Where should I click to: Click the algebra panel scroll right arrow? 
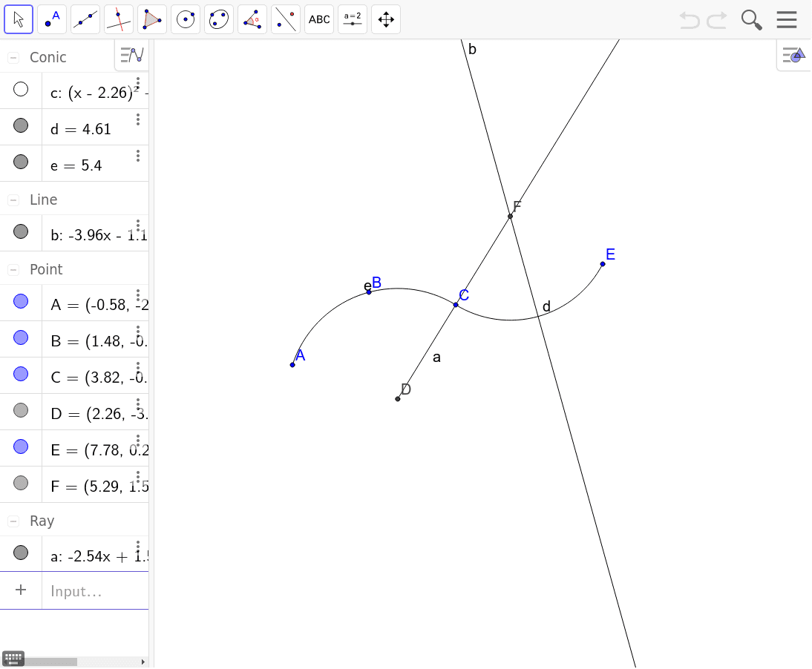point(143,662)
